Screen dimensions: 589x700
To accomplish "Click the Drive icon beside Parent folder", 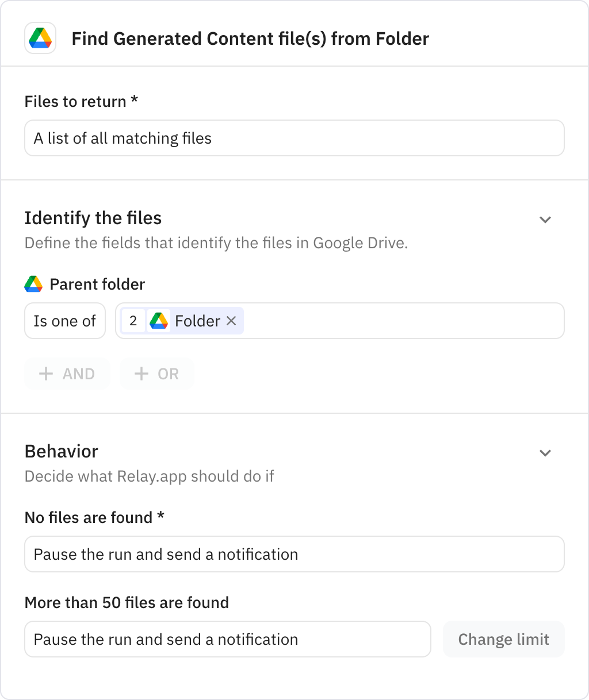I will pos(34,284).
